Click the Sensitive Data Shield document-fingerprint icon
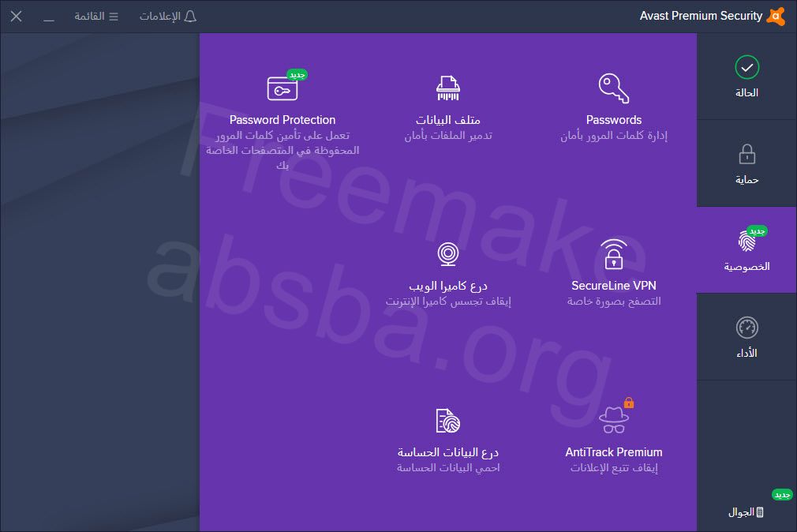The image size is (797, 532). pyautogui.click(x=447, y=421)
